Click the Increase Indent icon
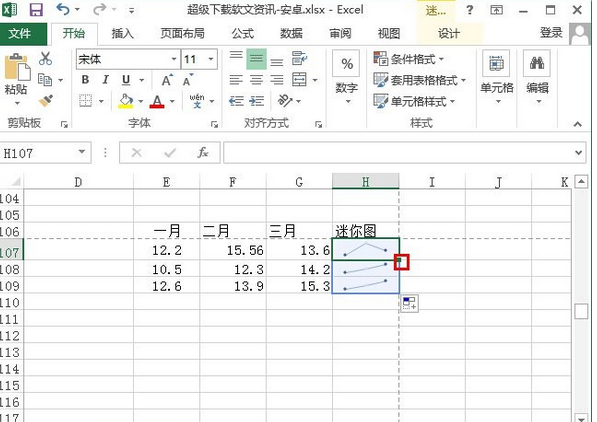Image resolution: width=597 pixels, height=422 pixels. (x=257, y=101)
